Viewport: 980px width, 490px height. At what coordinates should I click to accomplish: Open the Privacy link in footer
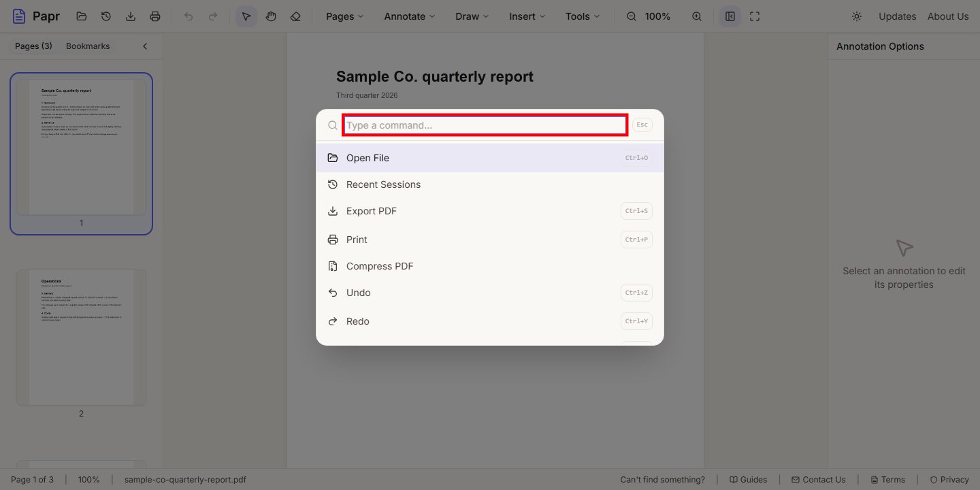[x=949, y=480]
